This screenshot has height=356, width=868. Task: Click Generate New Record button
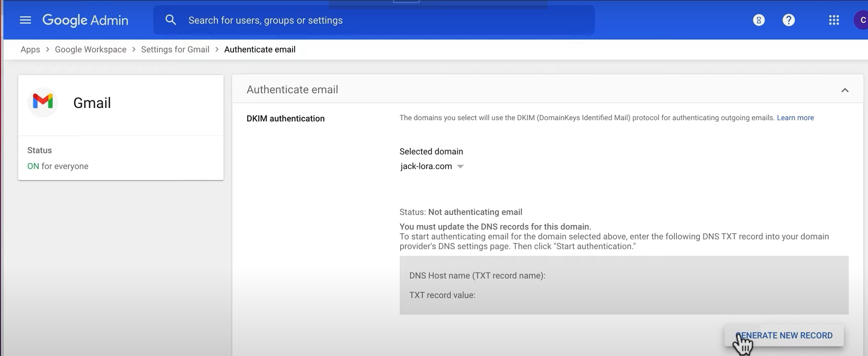[784, 335]
